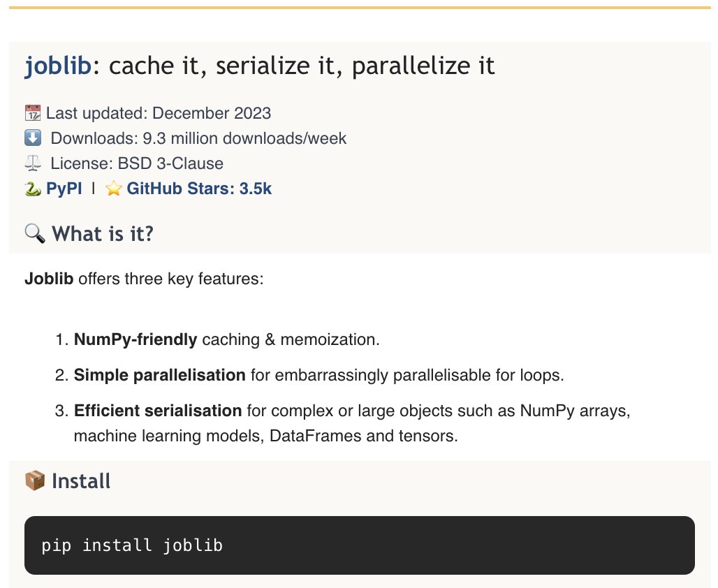Click the 'Install' heading
The image size is (718, 588).
[81, 481]
